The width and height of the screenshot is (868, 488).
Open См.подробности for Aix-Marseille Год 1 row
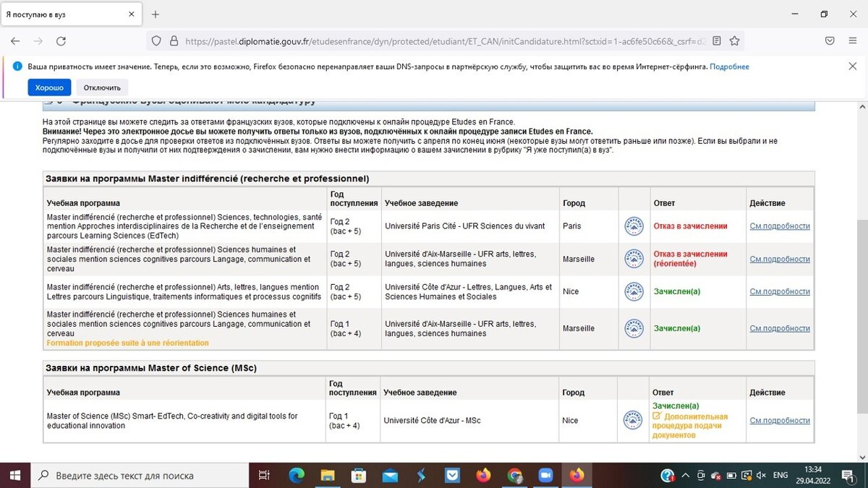pyautogui.click(x=780, y=328)
